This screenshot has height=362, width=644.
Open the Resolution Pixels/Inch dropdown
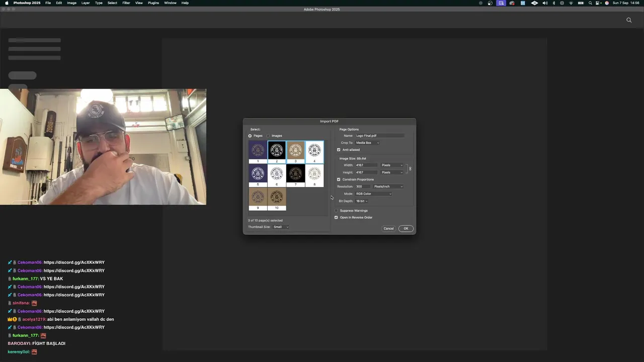pos(388,187)
